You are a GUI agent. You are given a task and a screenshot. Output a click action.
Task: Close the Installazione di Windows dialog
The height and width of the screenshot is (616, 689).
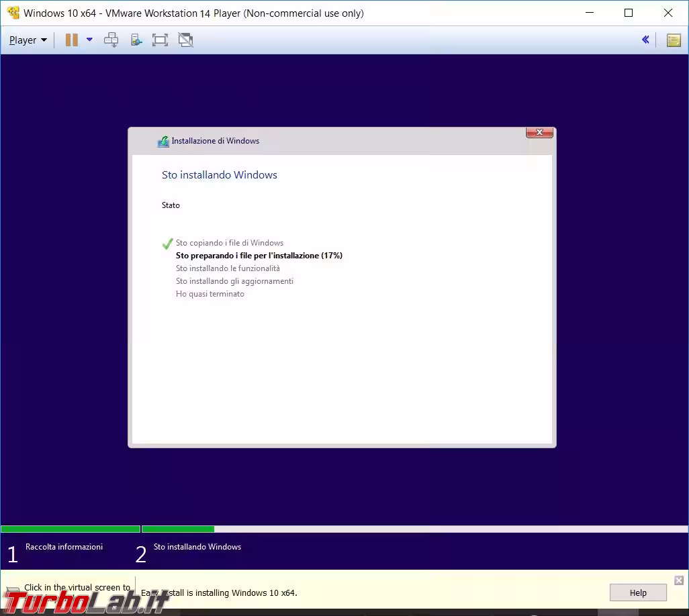click(539, 133)
